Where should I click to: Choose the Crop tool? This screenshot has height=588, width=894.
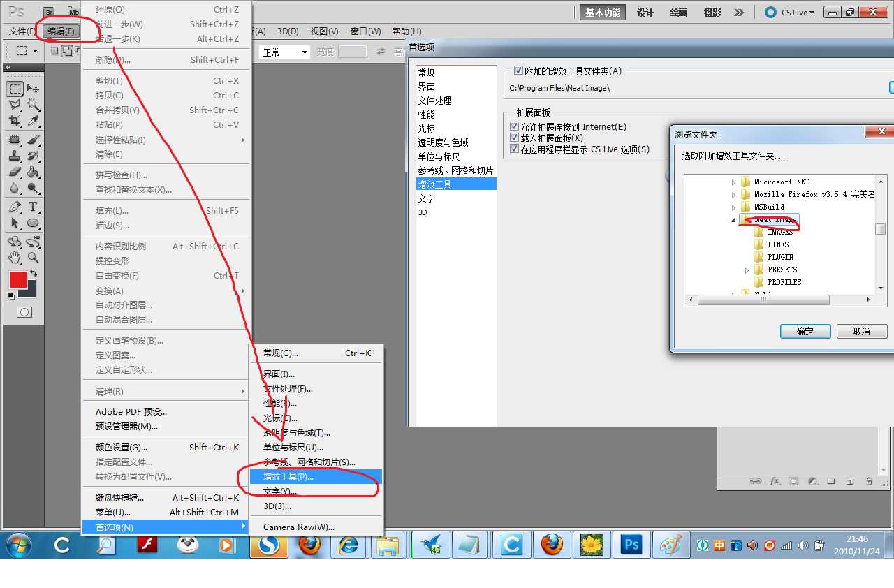(15, 121)
